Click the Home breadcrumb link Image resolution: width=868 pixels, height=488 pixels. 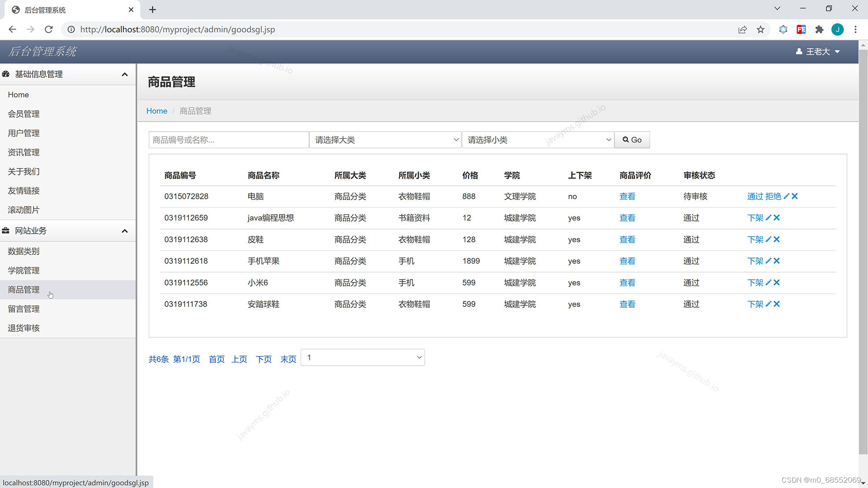[x=157, y=111]
